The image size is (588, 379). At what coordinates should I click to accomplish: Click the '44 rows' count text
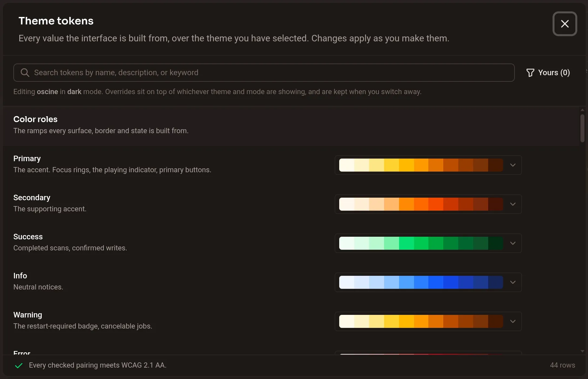pyautogui.click(x=562, y=365)
